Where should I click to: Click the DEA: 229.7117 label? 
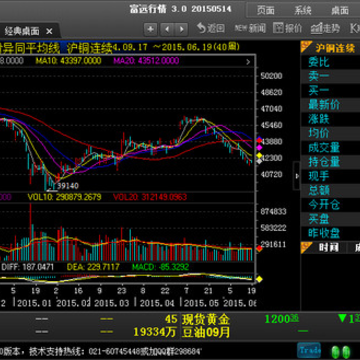[93, 267]
